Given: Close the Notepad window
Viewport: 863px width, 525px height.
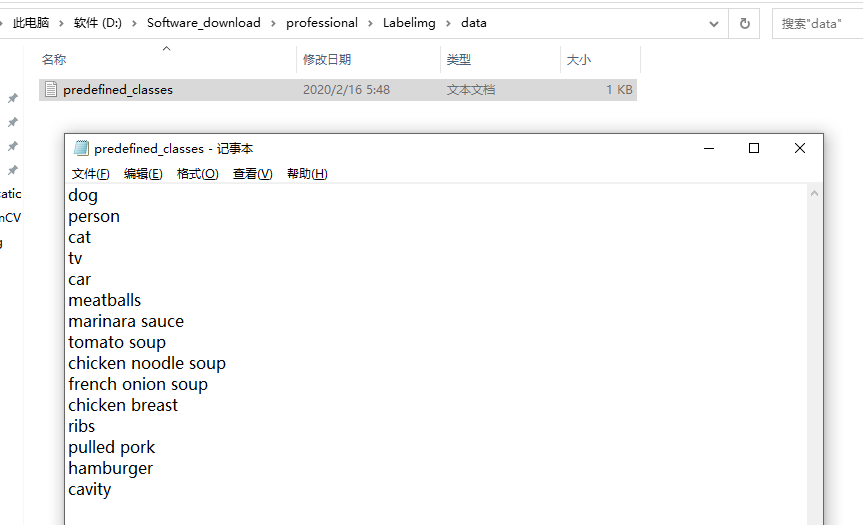Looking at the screenshot, I should pyautogui.click(x=800, y=149).
